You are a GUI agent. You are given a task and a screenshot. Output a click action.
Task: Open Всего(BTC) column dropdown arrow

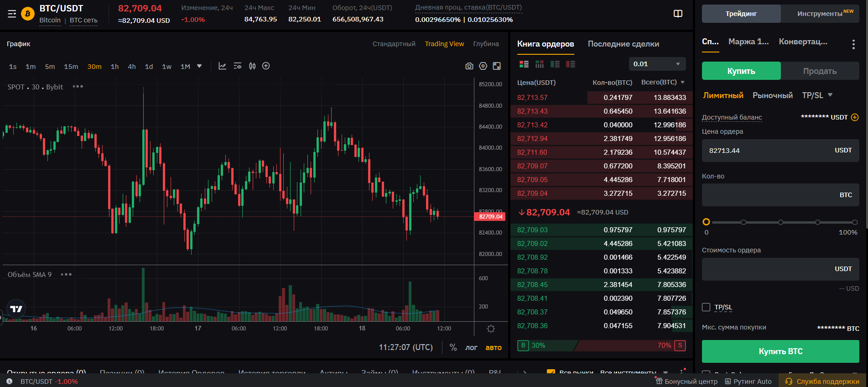point(683,83)
